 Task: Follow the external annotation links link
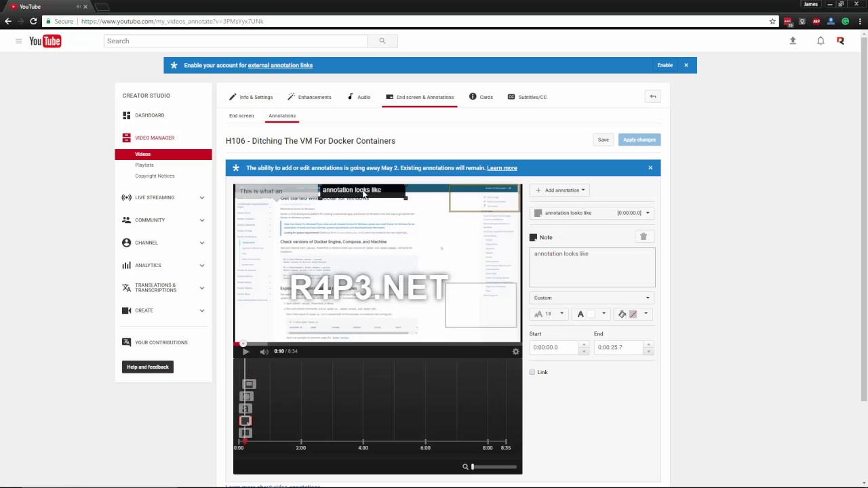280,65
